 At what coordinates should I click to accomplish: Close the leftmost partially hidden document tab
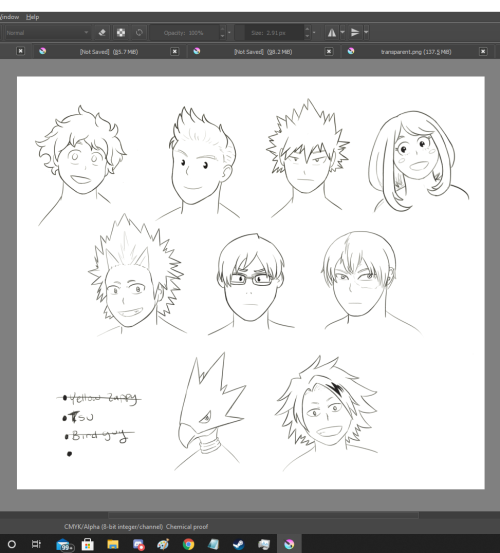pos(20,51)
